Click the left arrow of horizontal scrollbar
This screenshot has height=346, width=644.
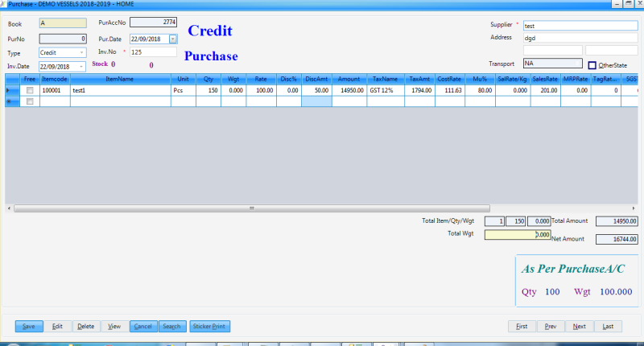pyautogui.click(x=10, y=208)
